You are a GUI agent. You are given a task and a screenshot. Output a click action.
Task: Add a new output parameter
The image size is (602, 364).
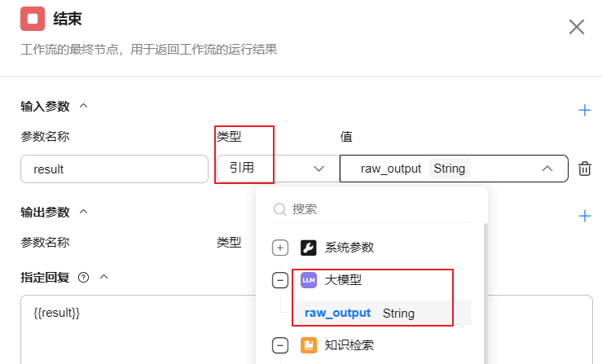(x=584, y=216)
